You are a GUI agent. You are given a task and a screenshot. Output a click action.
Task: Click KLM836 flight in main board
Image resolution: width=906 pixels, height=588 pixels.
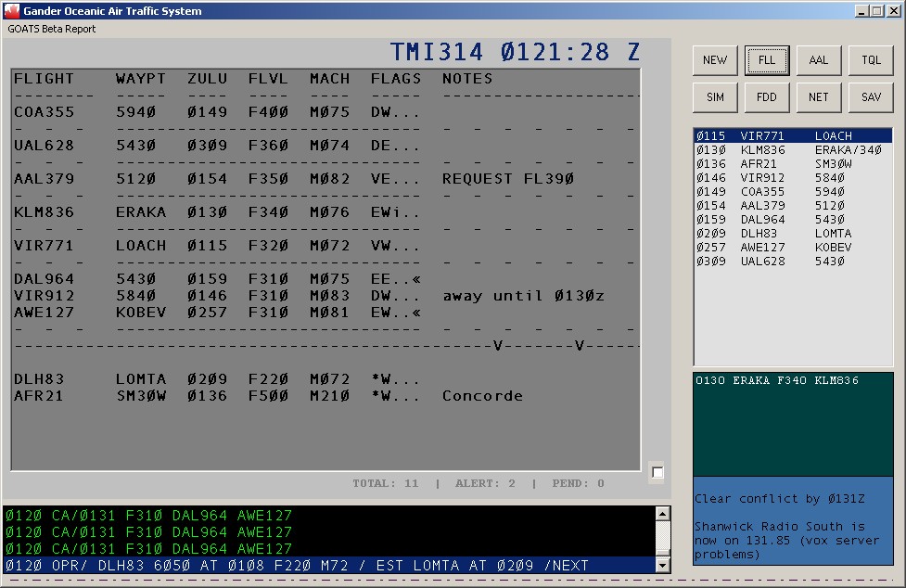pos(44,212)
